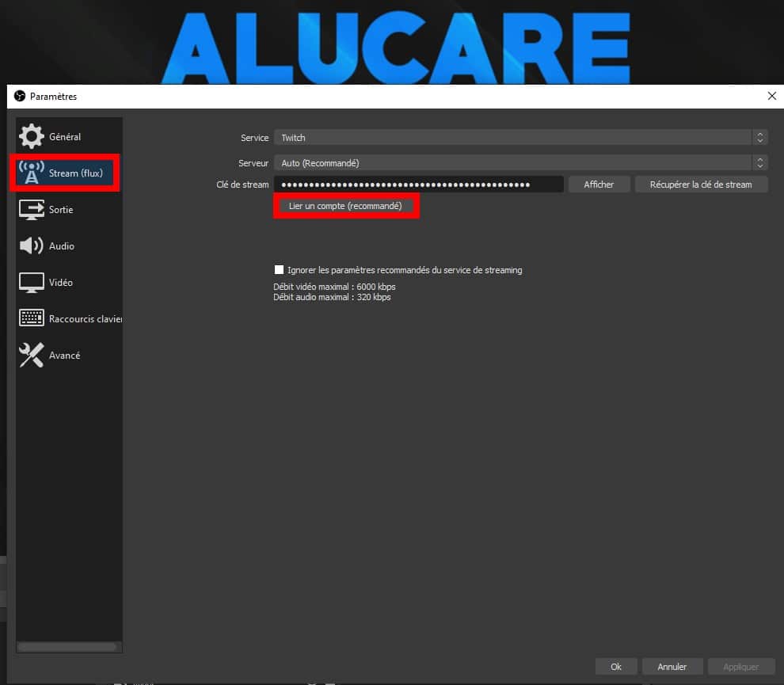Click the Audio speaker icon

32,246
